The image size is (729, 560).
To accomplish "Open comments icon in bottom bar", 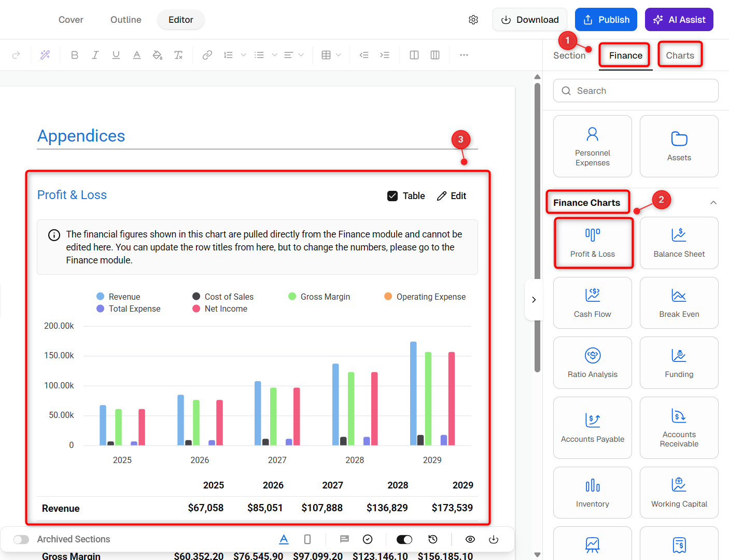I will pyautogui.click(x=344, y=539).
